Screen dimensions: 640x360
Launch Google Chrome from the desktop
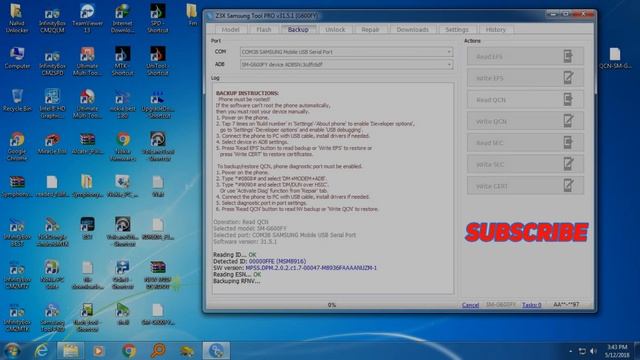(x=17, y=146)
